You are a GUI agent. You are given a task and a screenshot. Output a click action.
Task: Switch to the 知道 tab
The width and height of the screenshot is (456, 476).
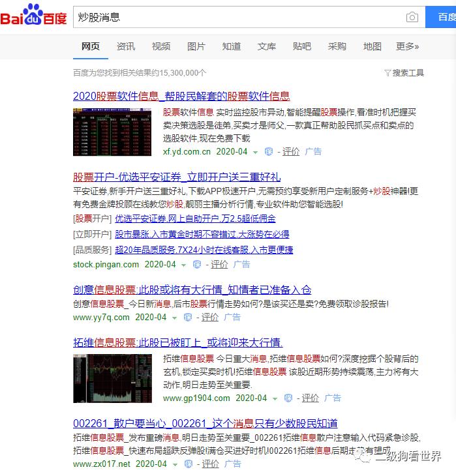click(232, 46)
